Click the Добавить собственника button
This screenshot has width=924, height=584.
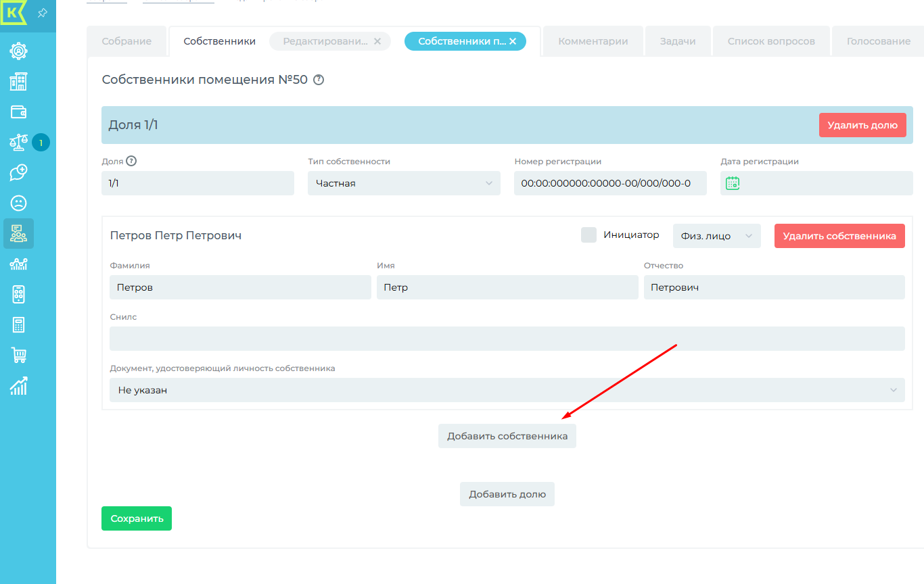pyautogui.click(x=507, y=437)
